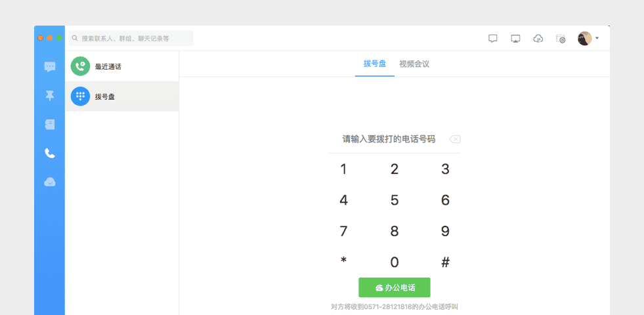
Task: Open the window settings gear icon
Action: coord(561,39)
